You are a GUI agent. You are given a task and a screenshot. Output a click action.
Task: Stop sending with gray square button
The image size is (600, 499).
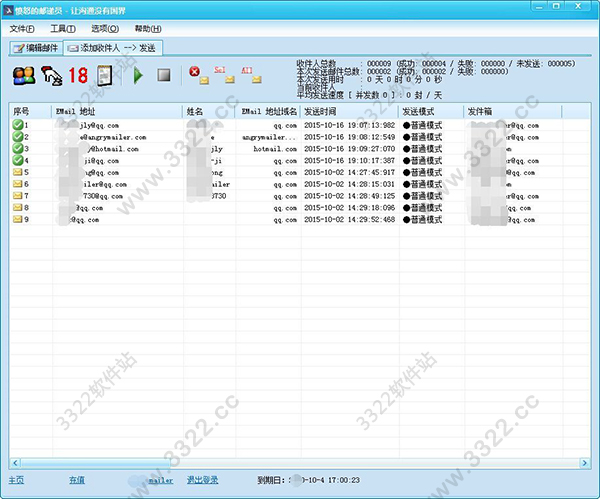point(164,75)
